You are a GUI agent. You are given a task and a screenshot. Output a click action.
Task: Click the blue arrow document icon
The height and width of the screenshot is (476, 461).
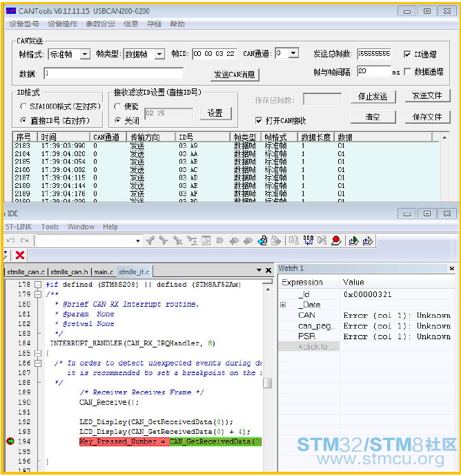(262, 240)
